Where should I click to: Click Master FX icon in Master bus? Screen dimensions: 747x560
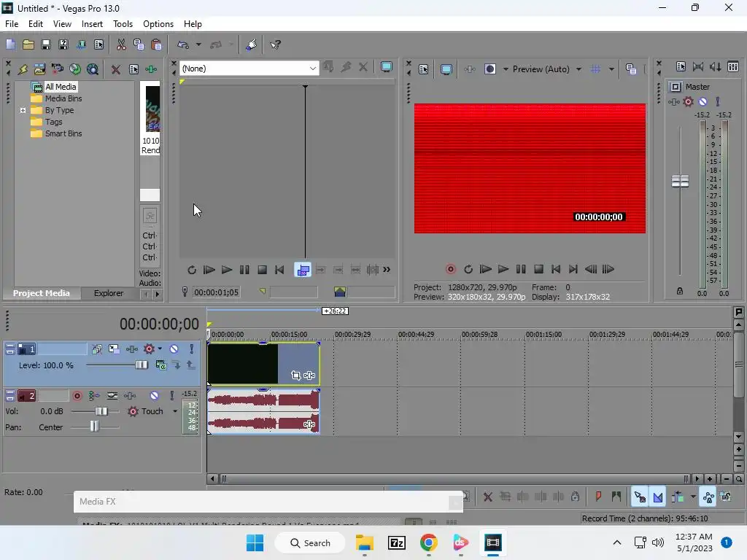673,101
